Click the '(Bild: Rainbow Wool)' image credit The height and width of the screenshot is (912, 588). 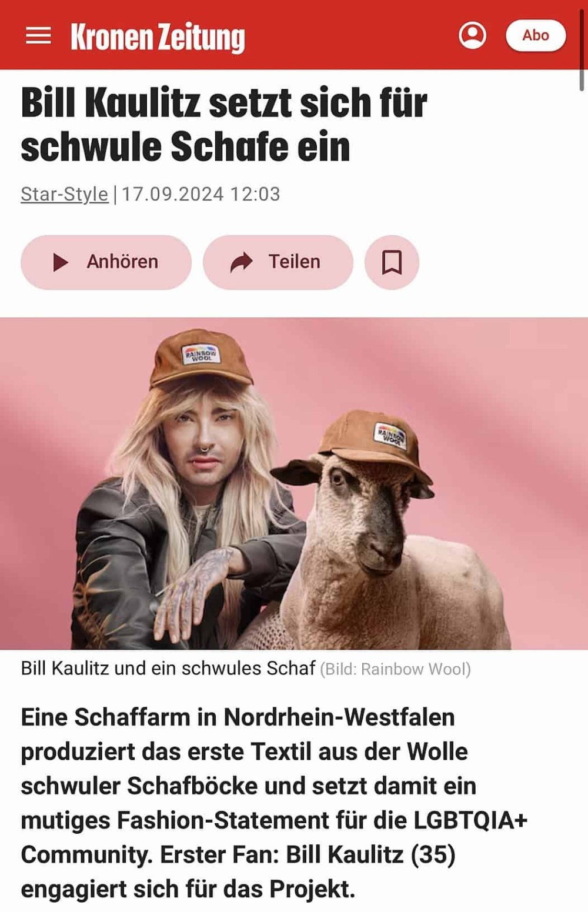click(395, 669)
